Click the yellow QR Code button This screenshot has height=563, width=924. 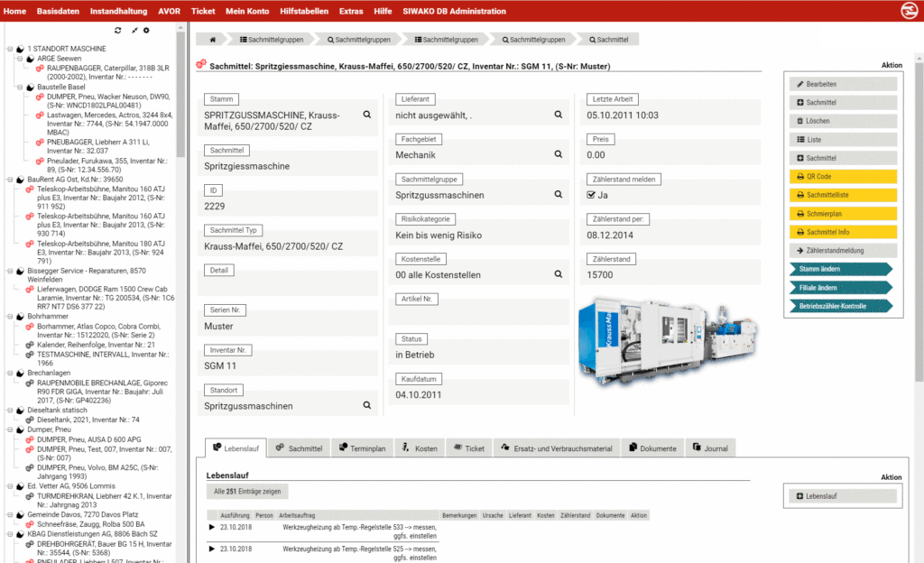click(843, 176)
